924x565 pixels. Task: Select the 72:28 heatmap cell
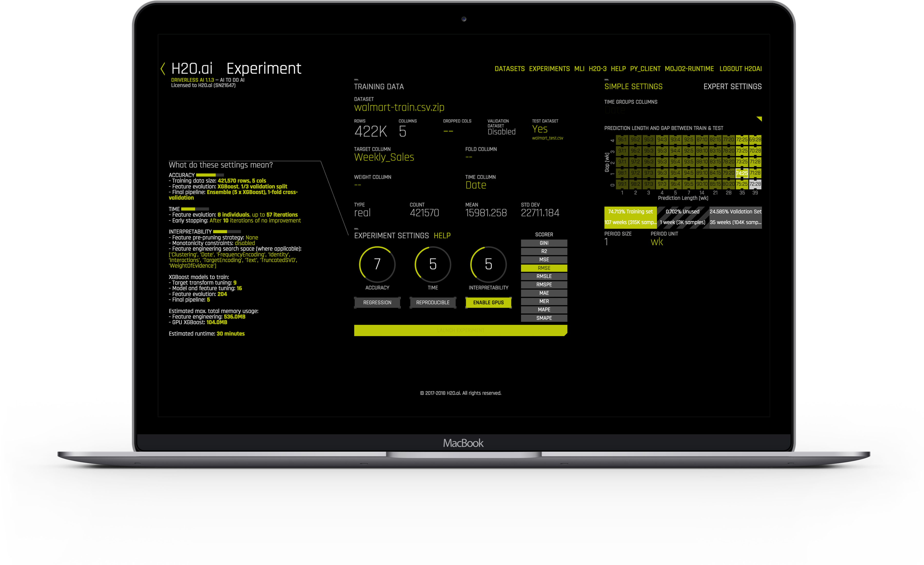tap(755, 184)
